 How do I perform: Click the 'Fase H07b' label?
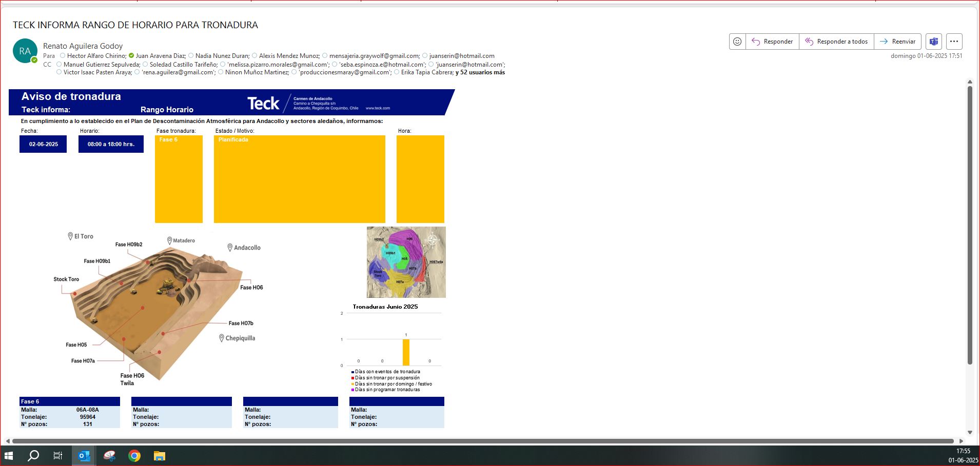click(x=241, y=323)
